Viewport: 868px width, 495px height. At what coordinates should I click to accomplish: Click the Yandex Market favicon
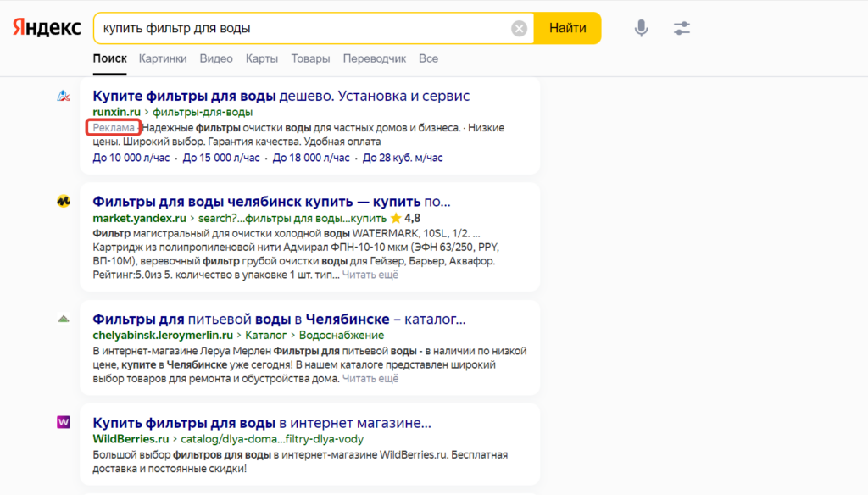coord(64,201)
